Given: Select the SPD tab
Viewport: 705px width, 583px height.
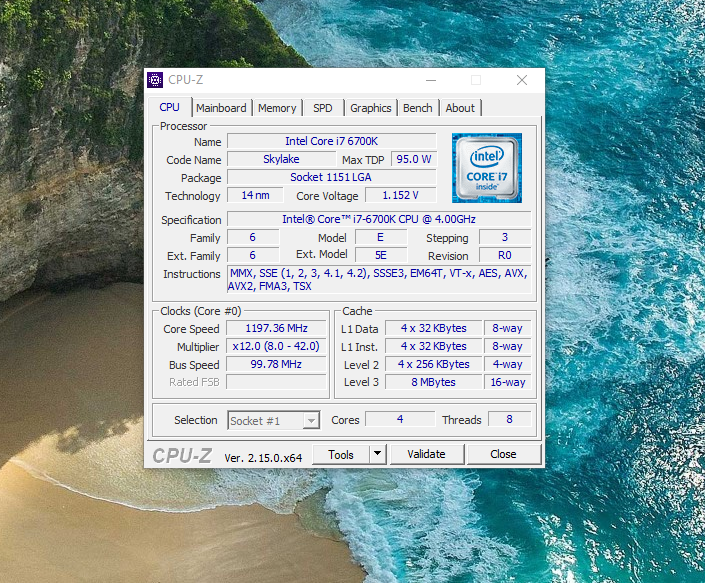Looking at the screenshot, I should point(323,108).
